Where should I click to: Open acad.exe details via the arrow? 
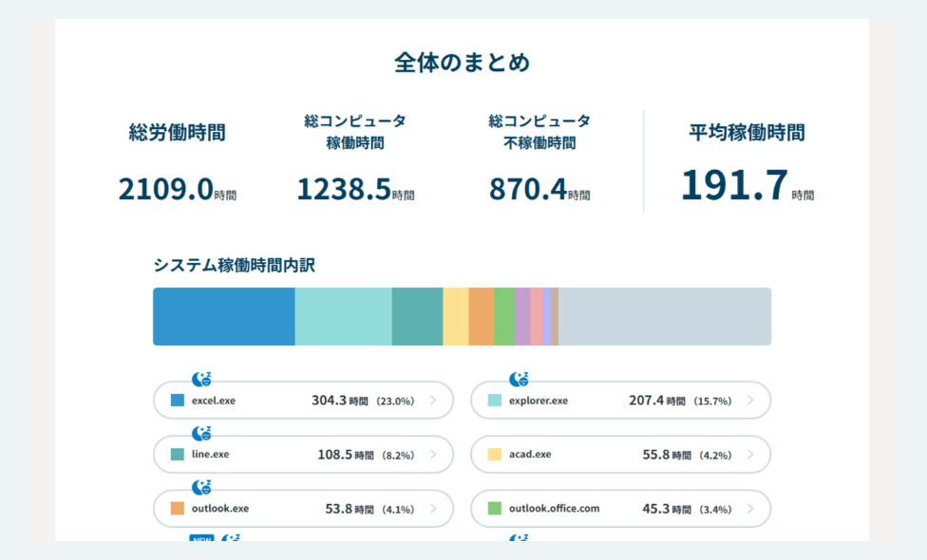[749, 454]
